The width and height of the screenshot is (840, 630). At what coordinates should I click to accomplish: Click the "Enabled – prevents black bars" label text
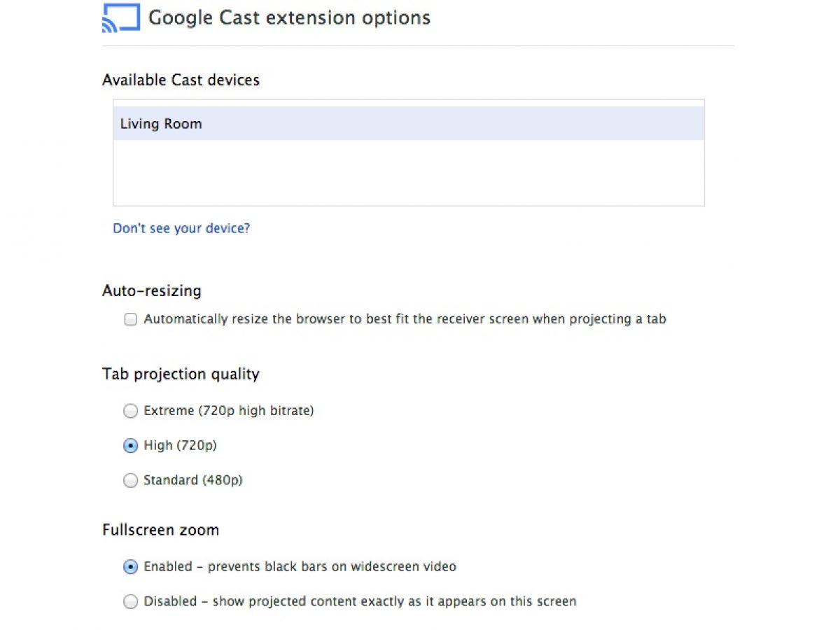click(300, 566)
